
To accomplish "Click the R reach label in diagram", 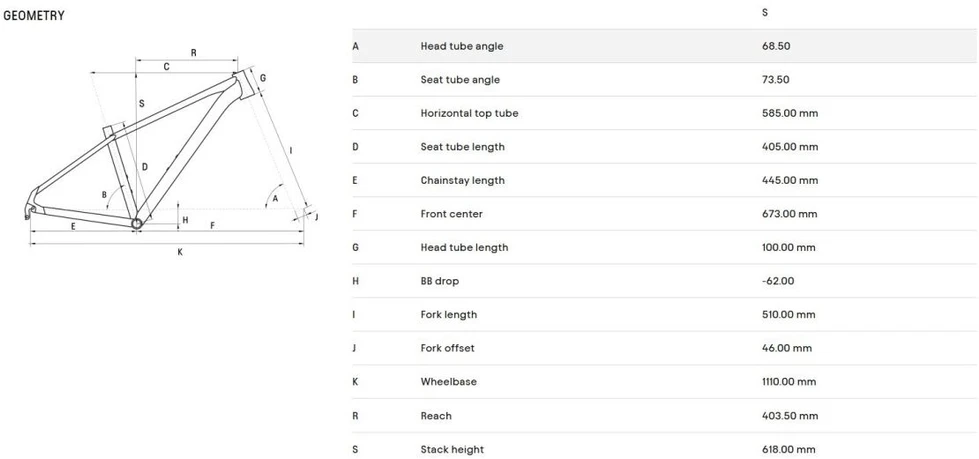I will 194,53.
